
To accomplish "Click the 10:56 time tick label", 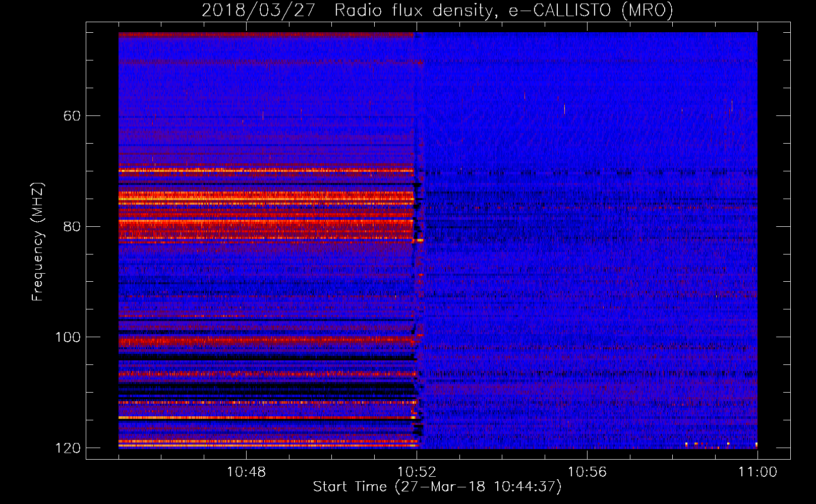I will pos(587,472).
